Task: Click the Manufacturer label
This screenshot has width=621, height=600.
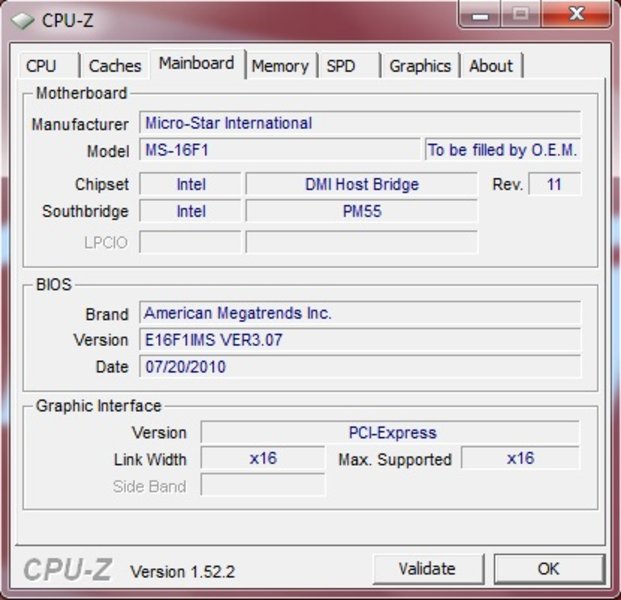Action: click(x=80, y=124)
